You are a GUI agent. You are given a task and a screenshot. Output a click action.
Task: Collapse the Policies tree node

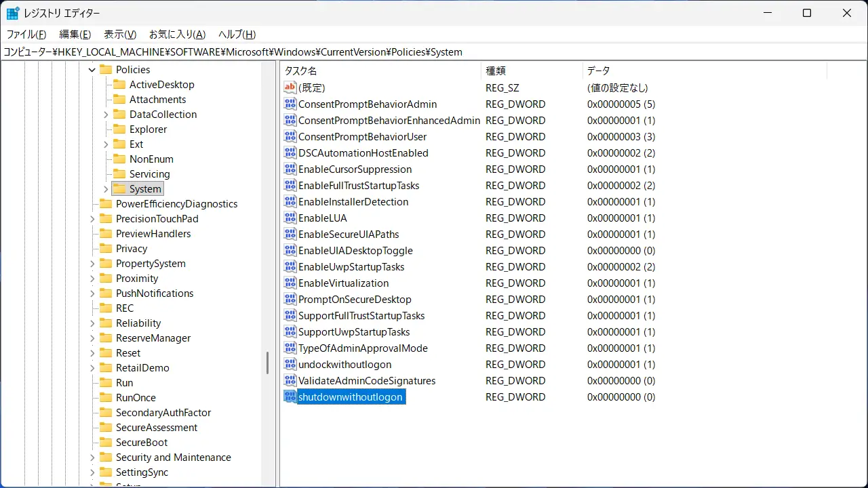click(92, 69)
